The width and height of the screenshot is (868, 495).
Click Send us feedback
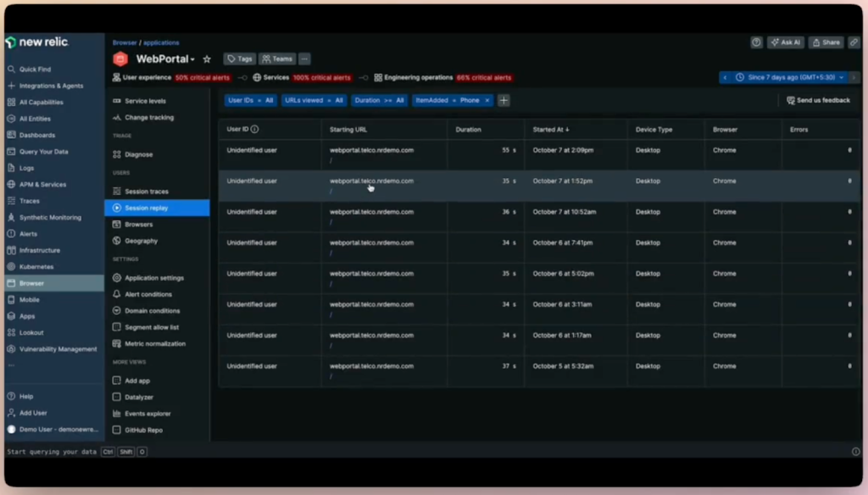pos(817,99)
